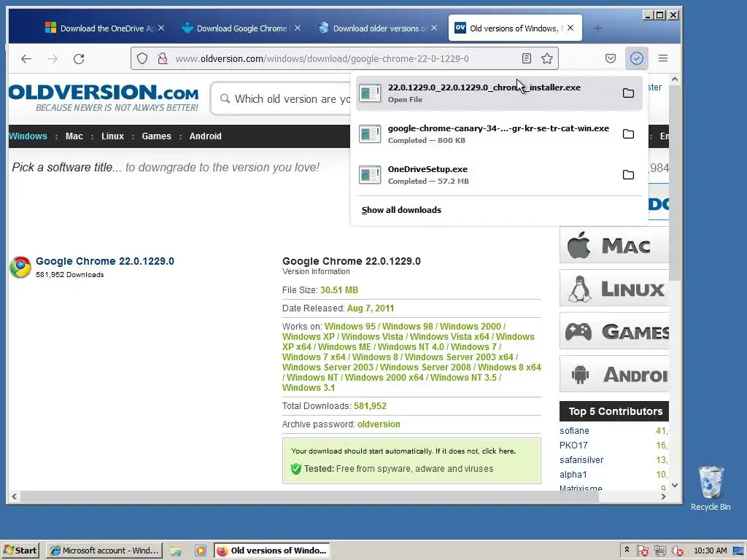Open the Firefox application menu
The height and width of the screenshot is (560, 747).
(x=662, y=58)
